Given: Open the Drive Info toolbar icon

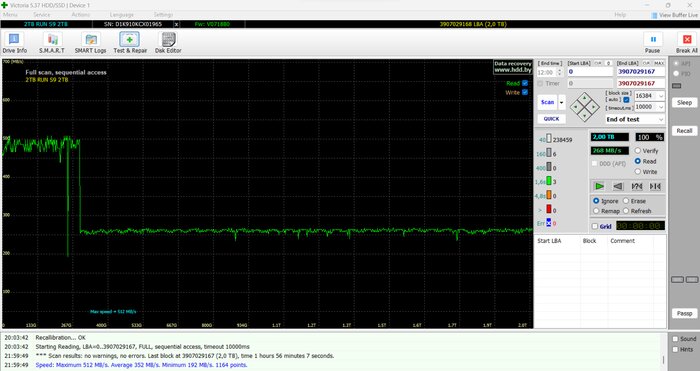Looking at the screenshot, I should 14,43.
